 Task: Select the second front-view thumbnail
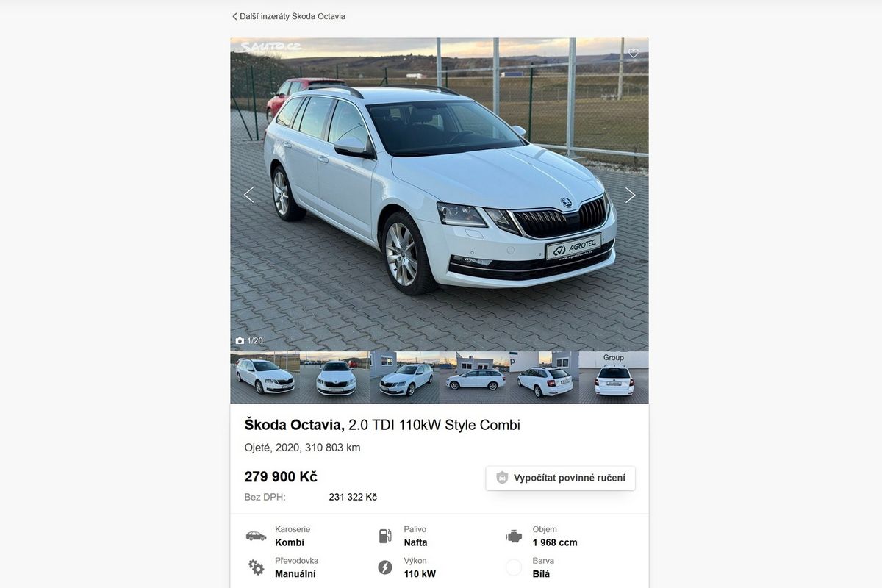334,377
